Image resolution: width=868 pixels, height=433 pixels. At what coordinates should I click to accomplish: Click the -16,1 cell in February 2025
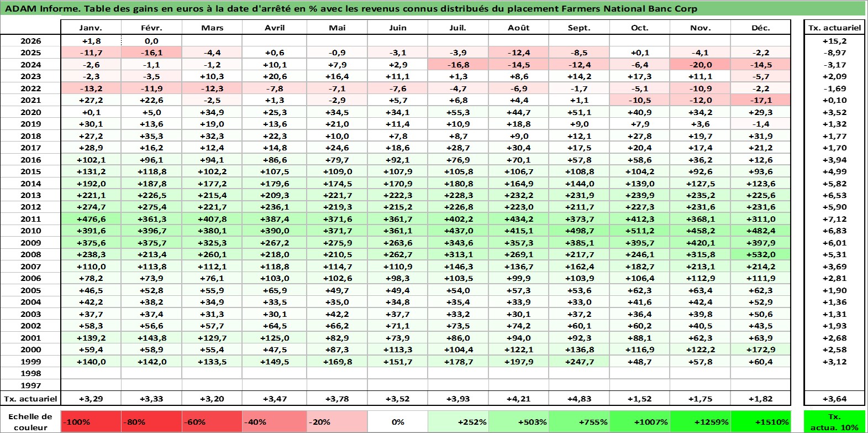point(151,53)
